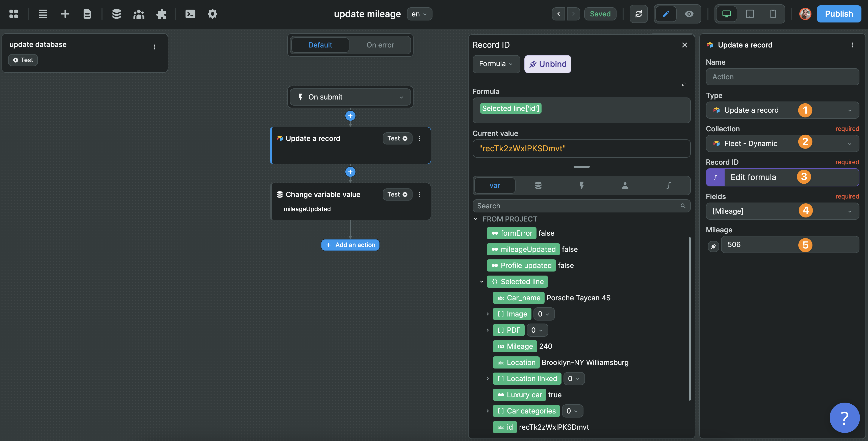Open the layers list icon
This screenshot has height=441, width=868.
point(43,14)
